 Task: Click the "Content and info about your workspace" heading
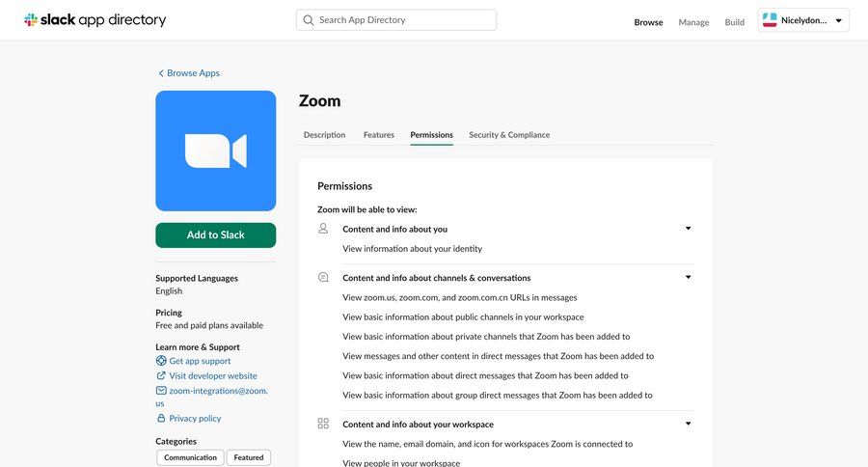[x=418, y=425]
